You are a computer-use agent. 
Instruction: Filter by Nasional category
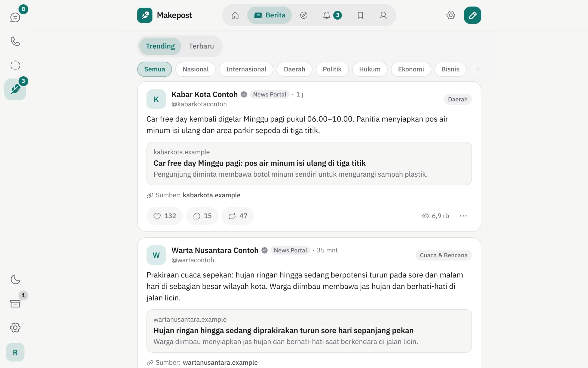195,69
